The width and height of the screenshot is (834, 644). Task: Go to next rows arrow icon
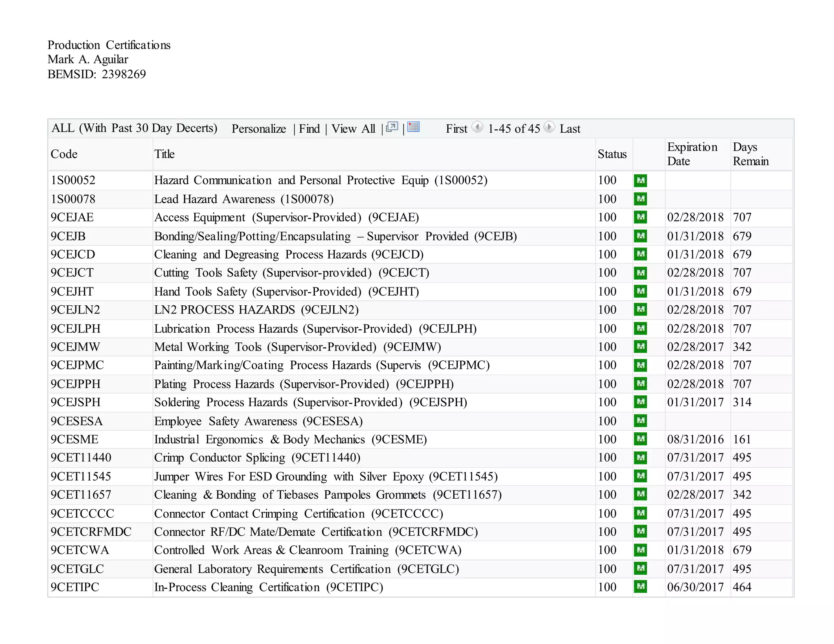coord(549,127)
